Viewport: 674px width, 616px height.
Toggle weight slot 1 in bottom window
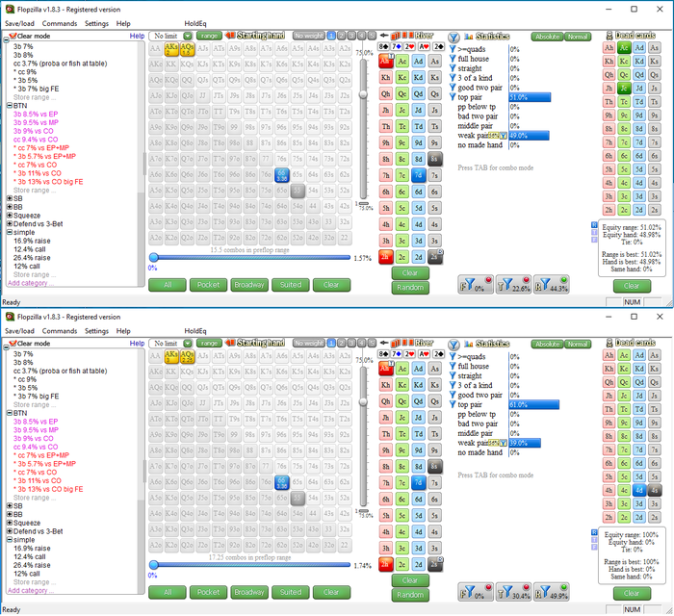pos(331,344)
